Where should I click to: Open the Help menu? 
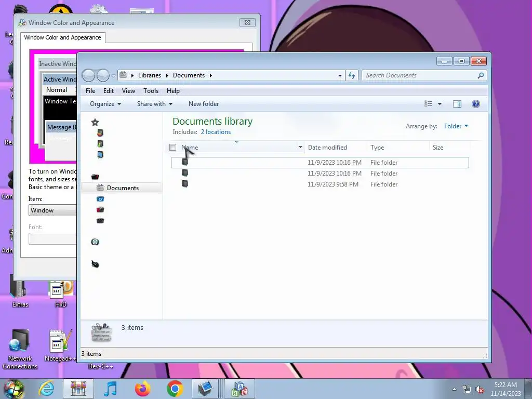click(x=173, y=91)
